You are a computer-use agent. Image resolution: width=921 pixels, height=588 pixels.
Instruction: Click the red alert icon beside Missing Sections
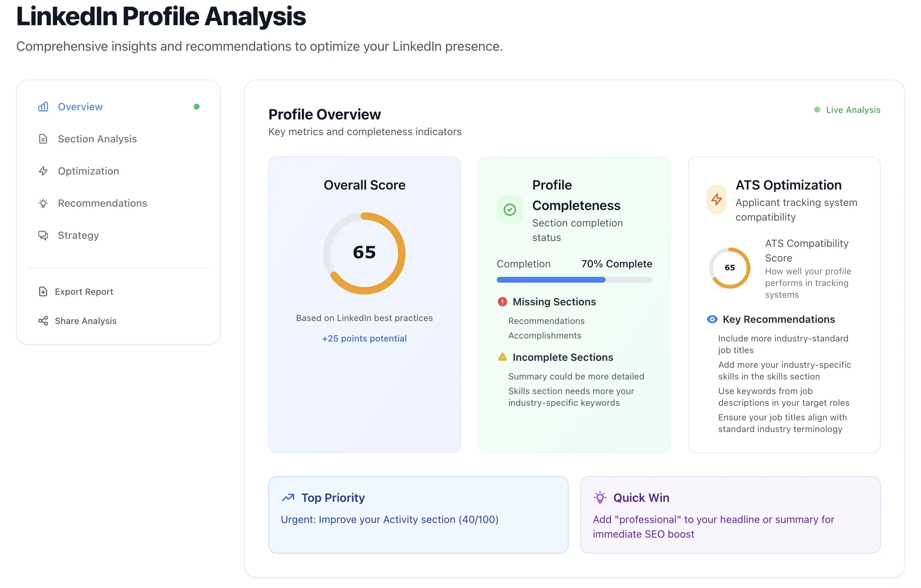[502, 302]
